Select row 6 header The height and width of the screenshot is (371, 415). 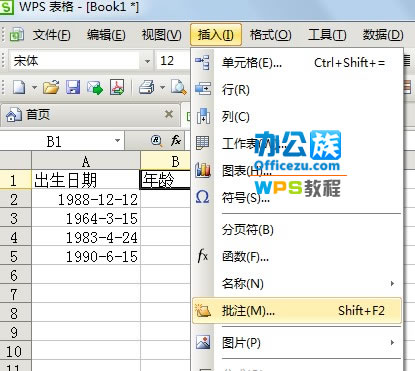pos(15,275)
